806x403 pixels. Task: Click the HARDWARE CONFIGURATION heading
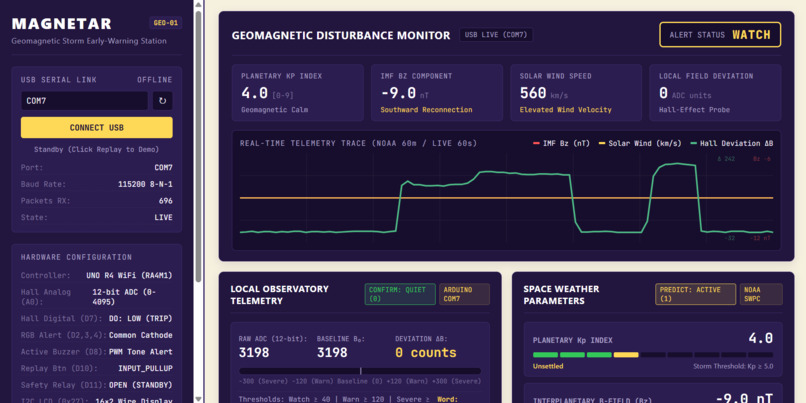click(x=77, y=257)
